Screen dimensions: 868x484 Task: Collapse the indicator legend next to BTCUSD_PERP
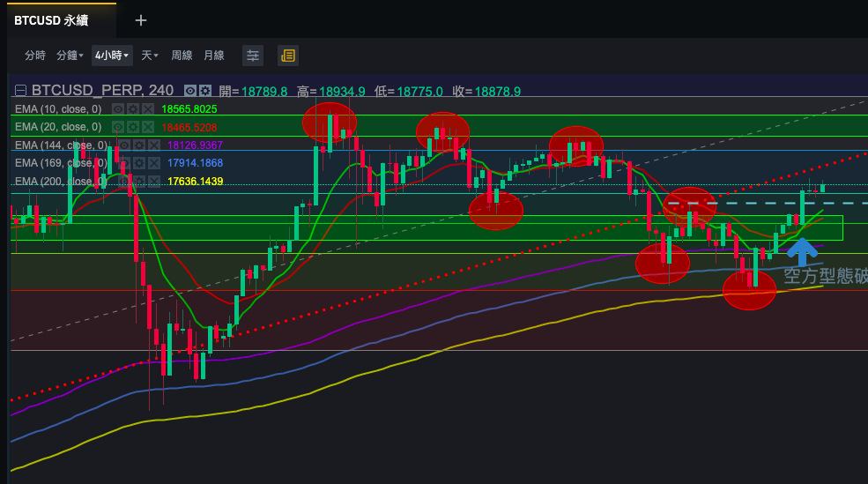point(21,91)
